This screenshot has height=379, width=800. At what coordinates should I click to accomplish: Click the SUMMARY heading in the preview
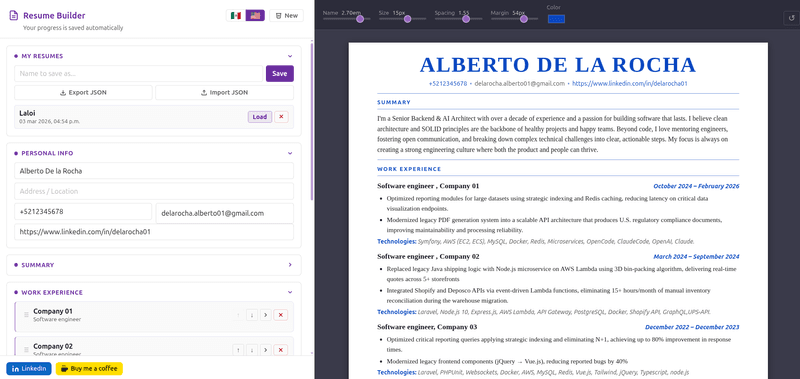coord(394,103)
